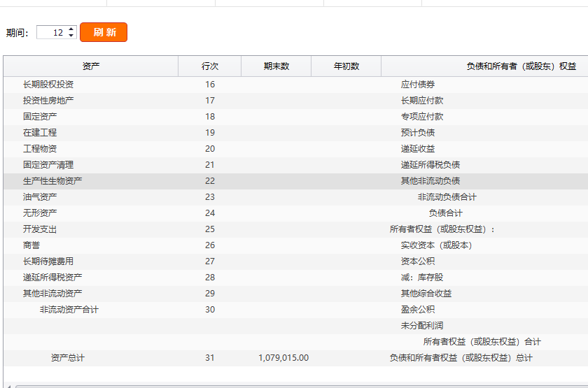Decrease the 期间 value with down arrow

71,36
